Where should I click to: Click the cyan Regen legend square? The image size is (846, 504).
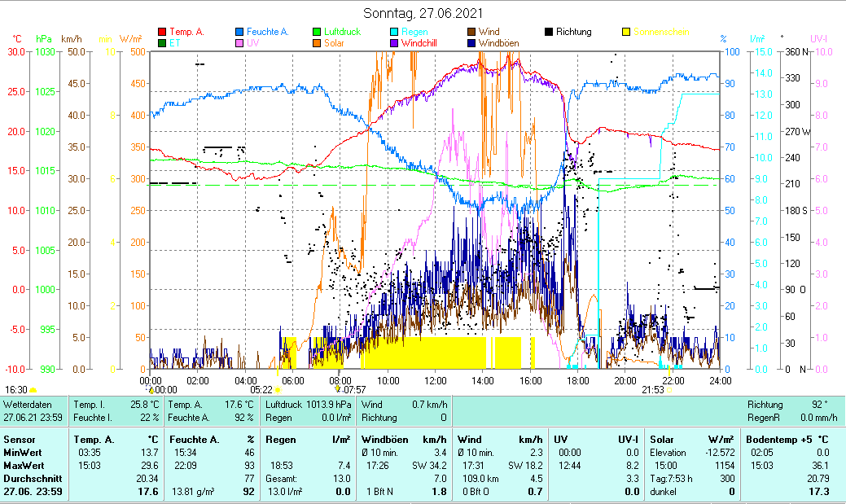click(395, 32)
